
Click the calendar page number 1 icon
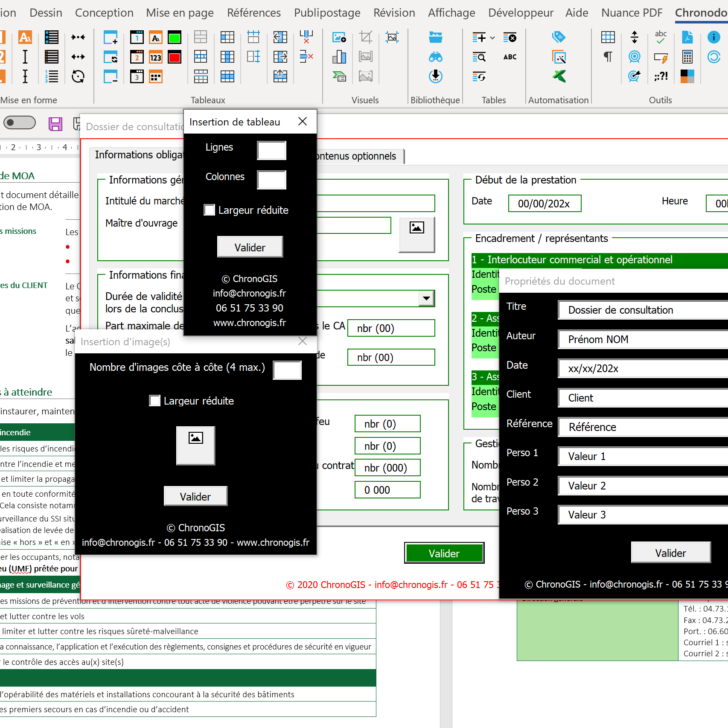137,38
